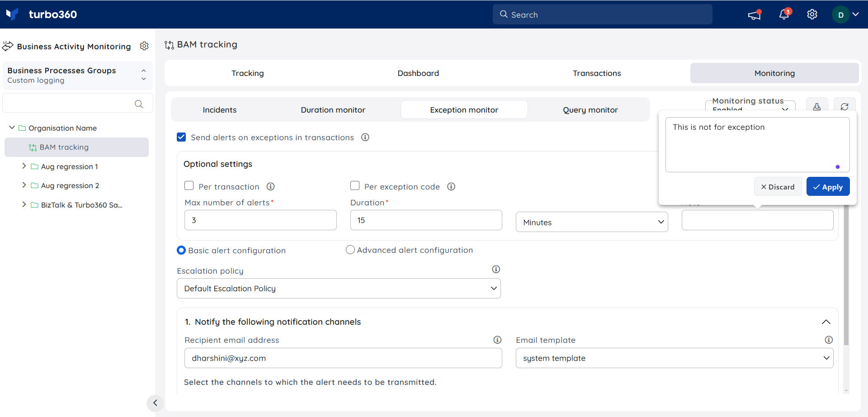Viewport: 868px width, 417px height.
Task: Open the Duration monitor sub-tab
Action: click(333, 110)
